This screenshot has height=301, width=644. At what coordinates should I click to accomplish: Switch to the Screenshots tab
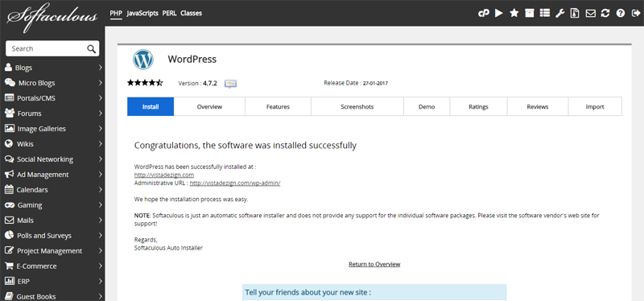[x=357, y=107]
